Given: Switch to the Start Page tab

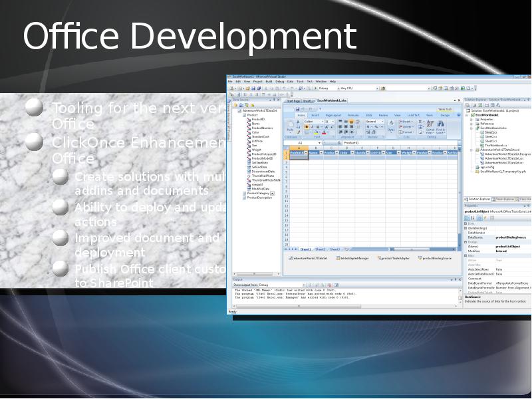Looking at the screenshot, I should [293, 100].
